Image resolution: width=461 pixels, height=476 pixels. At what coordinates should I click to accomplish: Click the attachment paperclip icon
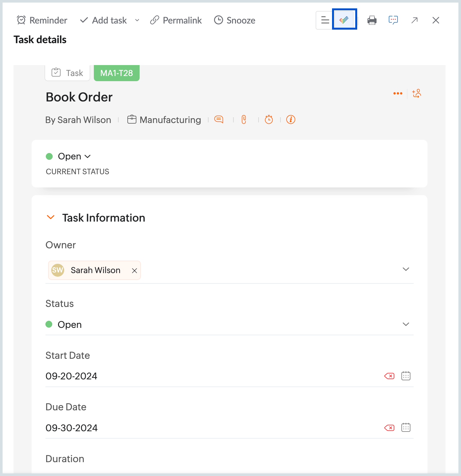244,119
